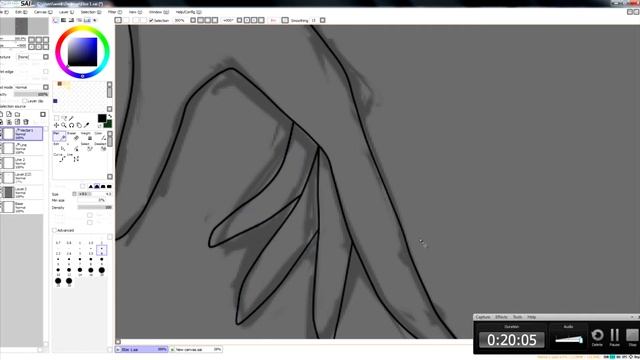Open the Help/Config menu

[x=188, y=12]
